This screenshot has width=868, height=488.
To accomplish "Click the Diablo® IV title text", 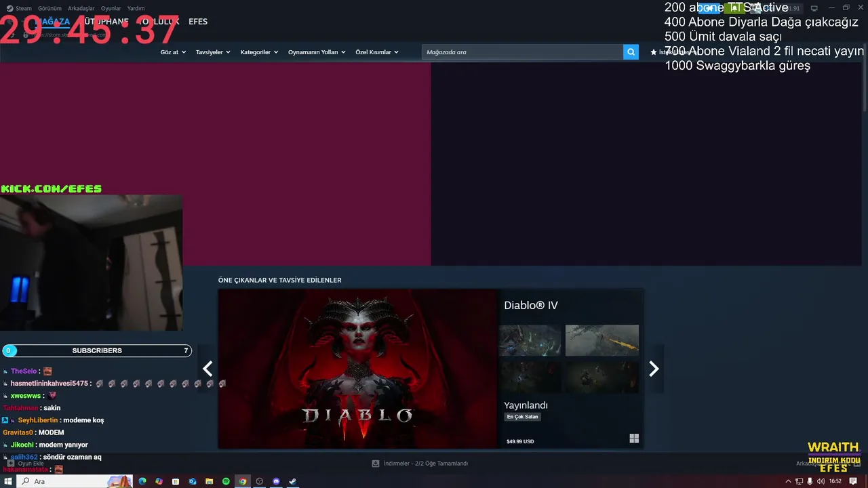I will [x=531, y=306].
